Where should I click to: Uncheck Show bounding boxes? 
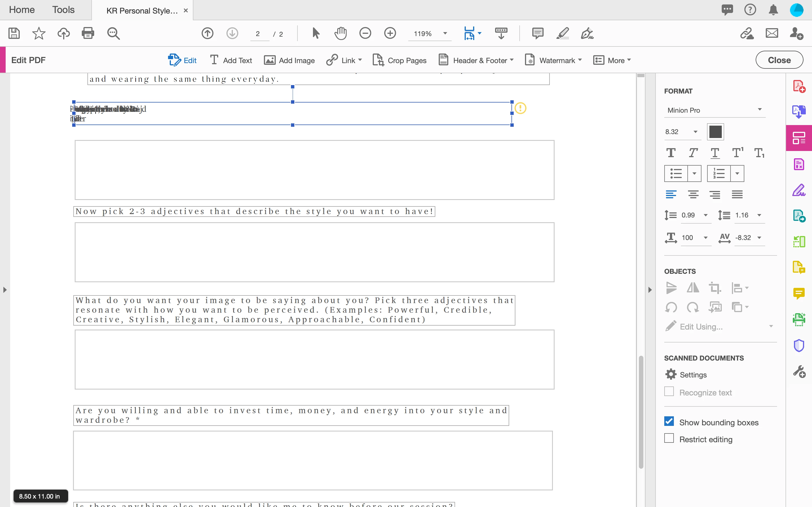pos(669,421)
